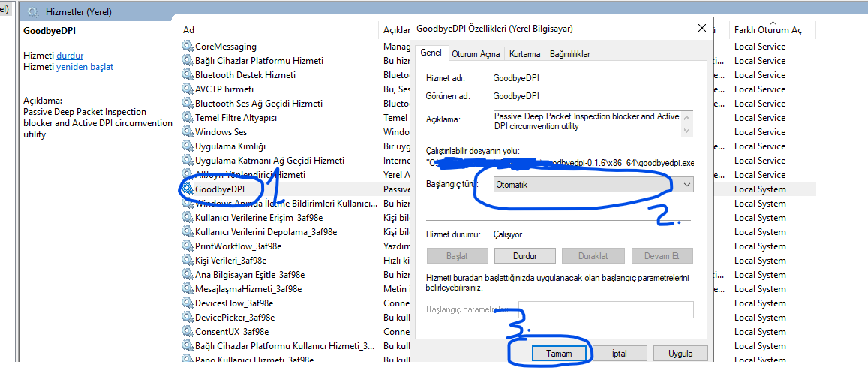The height and width of the screenshot is (368, 868).
Task: Click gear icon of Ana Bilgisayarı Eşitle_3af98e
Action: click(188, 275)
